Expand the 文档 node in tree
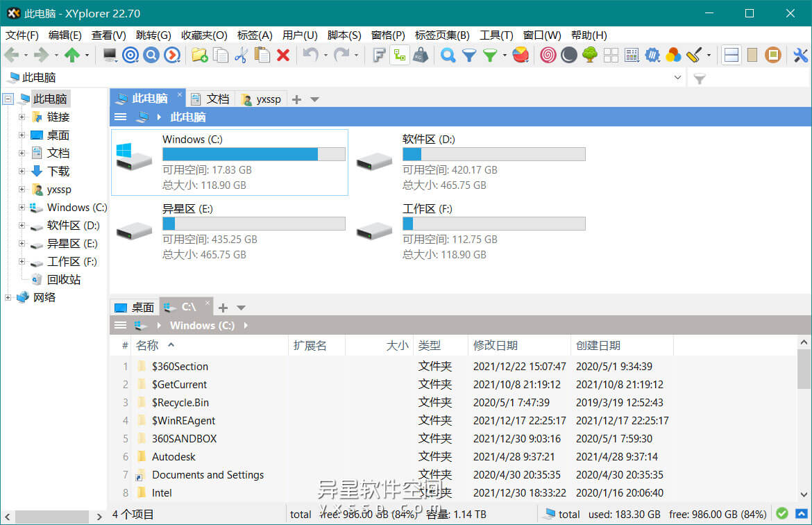The width and height of the screenshot is (812, 525). click(x=22, y=153)
